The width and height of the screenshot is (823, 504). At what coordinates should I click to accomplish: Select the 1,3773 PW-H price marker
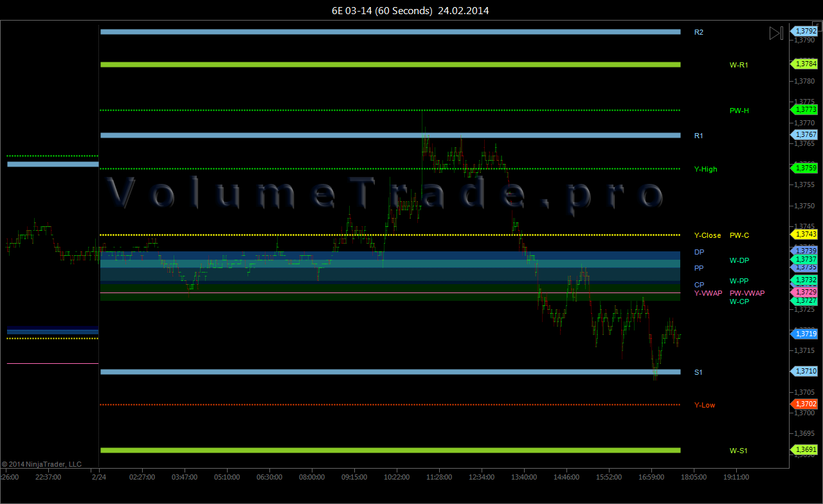(804, 109)
